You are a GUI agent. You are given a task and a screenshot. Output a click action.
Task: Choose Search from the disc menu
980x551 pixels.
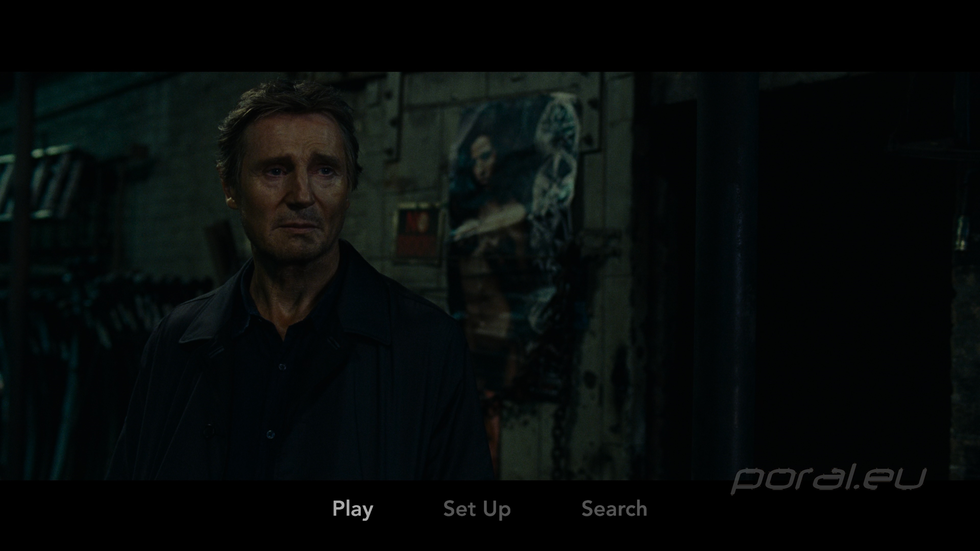tap(614, 508)
